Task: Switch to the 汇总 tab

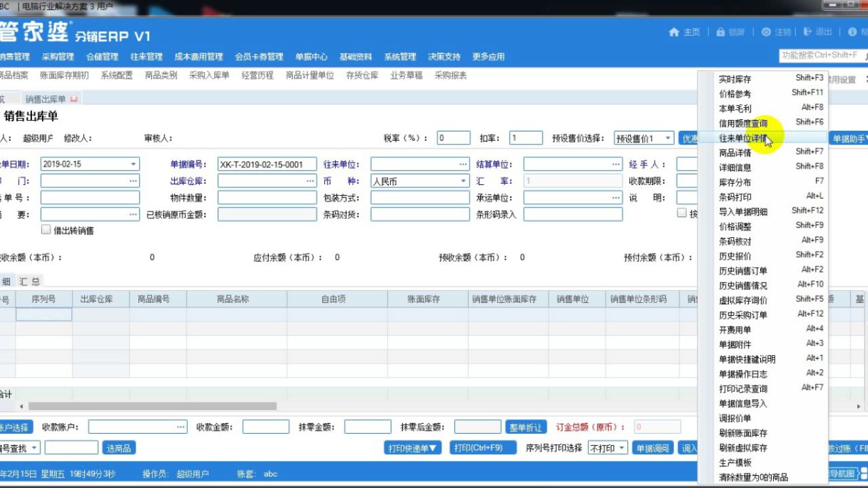Action: 29,281
